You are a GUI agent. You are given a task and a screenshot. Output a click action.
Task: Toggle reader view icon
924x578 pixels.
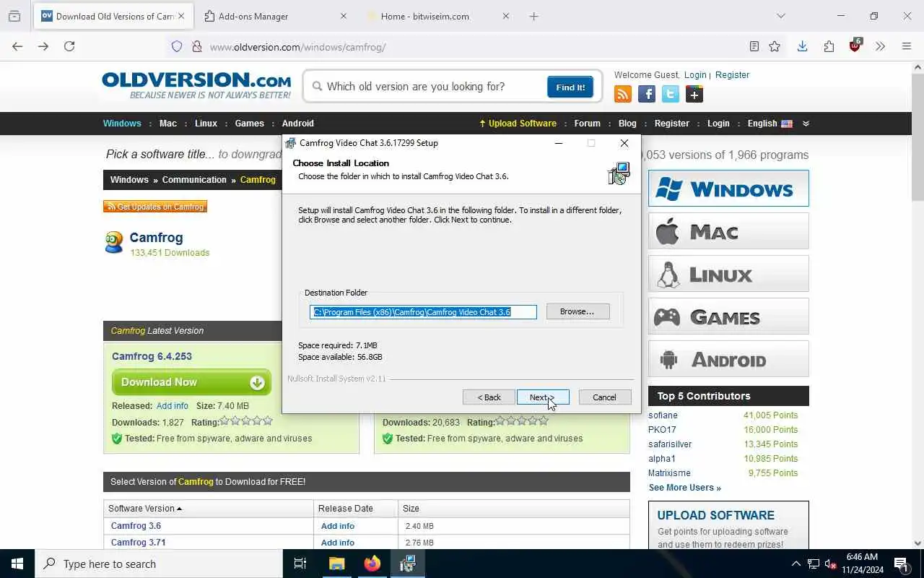click(754, 46)
